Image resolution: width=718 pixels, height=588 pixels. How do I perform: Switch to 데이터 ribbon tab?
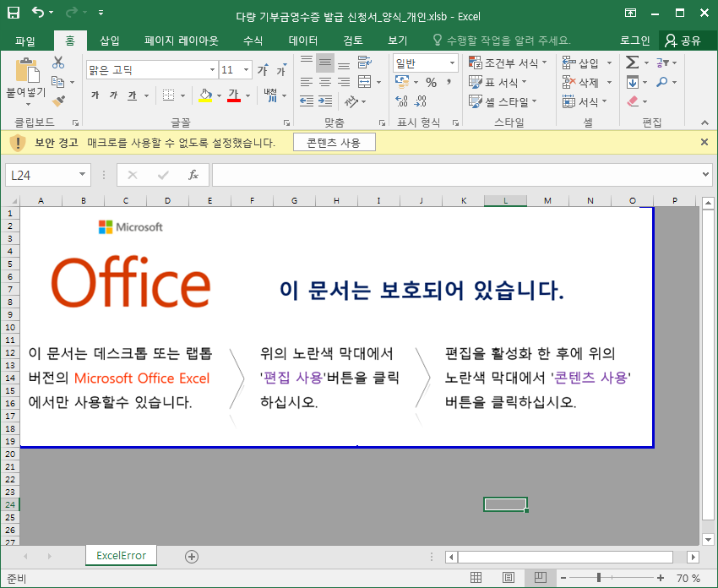[x=302, y=41]
